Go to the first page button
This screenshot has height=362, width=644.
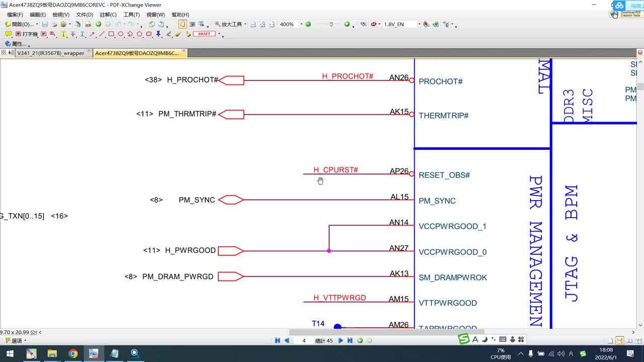pos(277,340)
